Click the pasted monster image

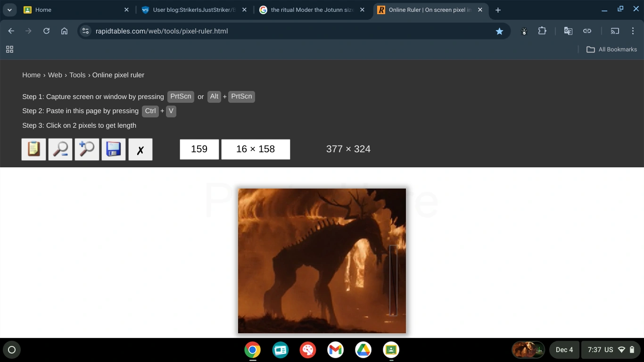[322, 261]
